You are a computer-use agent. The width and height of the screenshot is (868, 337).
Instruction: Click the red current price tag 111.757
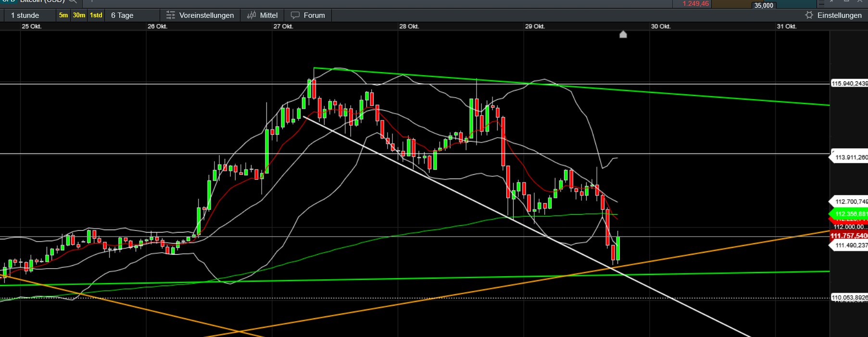[x=849, y=236]
